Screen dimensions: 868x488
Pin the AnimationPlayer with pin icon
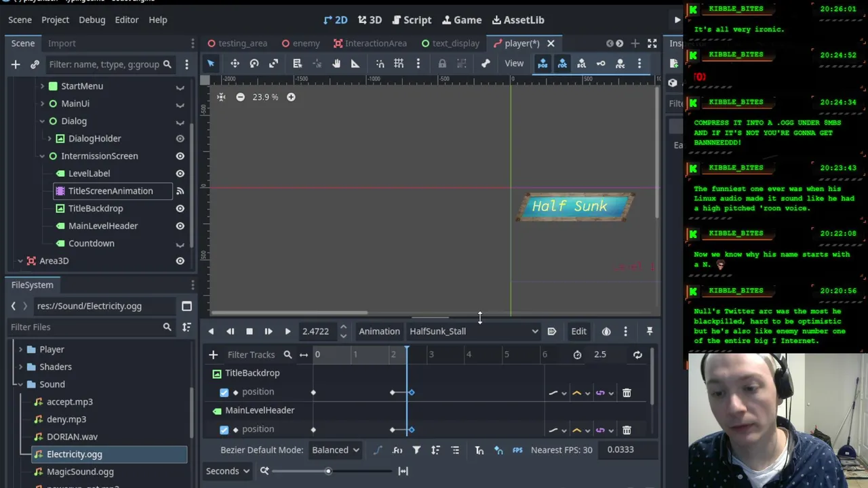(x=650, y=331)
